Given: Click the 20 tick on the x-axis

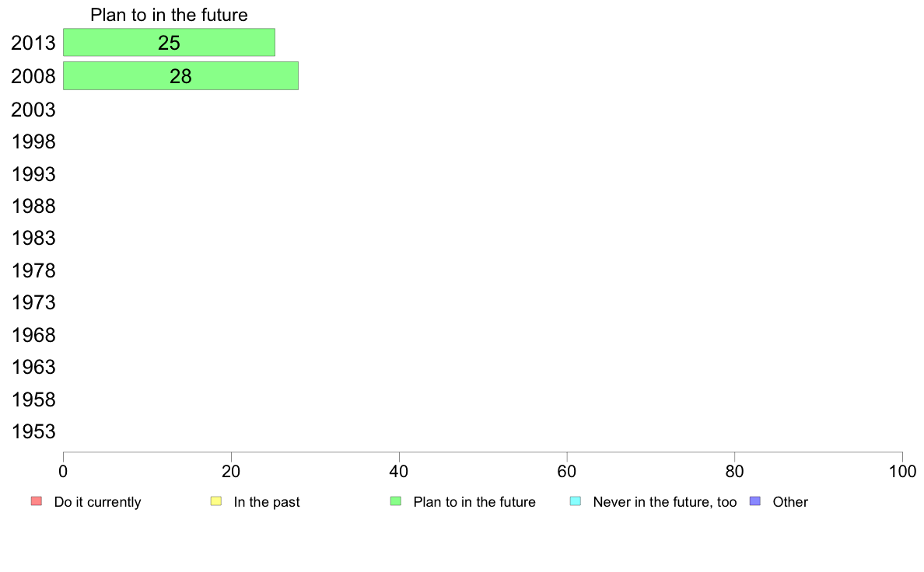Looking at the screenshot, I should (231, 471).
